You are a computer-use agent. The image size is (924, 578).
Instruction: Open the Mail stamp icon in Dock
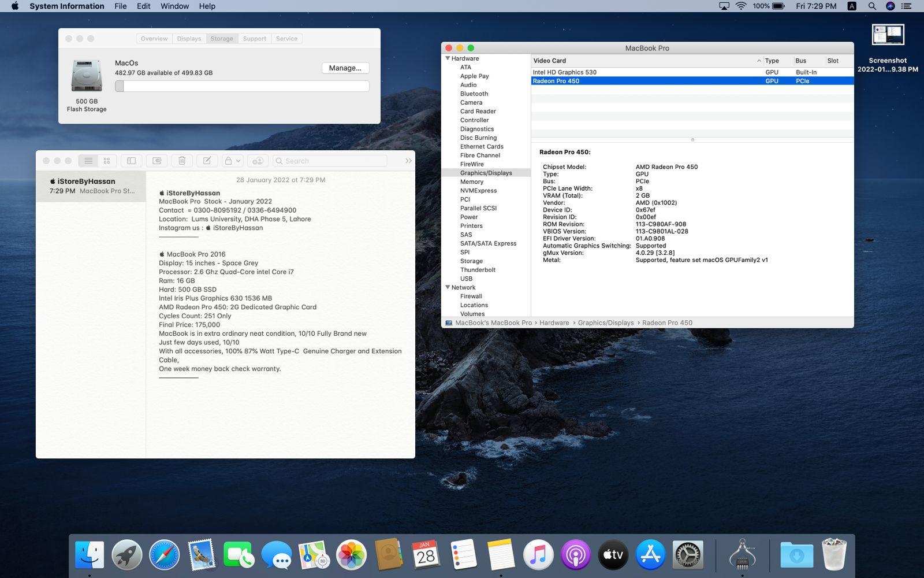202,555
